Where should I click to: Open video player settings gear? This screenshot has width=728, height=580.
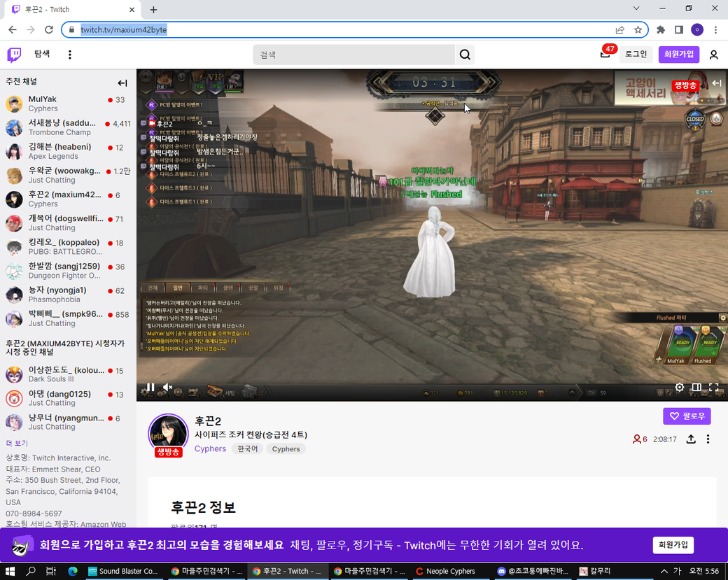point(679,387)
